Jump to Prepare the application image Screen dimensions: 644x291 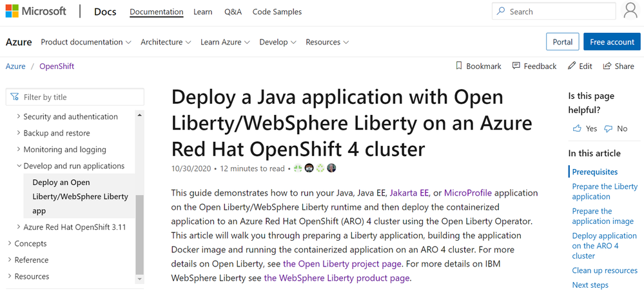point(603,216)
